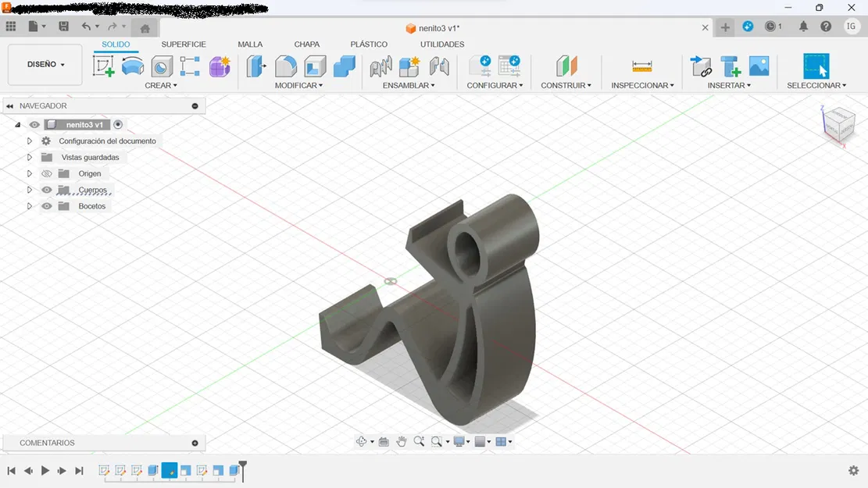Open the DISEÑO workspace selector
The height and width of the screenshot is (488, 868).
(45, 64)
